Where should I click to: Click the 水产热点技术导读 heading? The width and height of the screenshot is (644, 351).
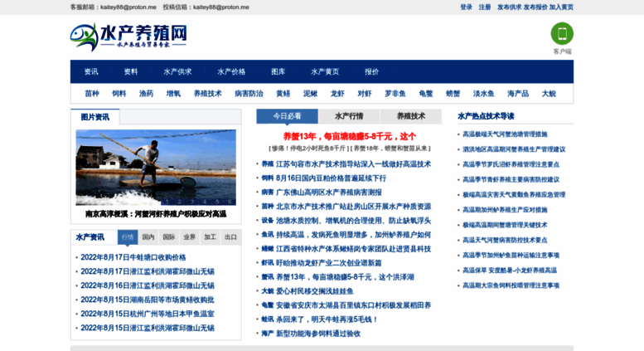(486, 116)
